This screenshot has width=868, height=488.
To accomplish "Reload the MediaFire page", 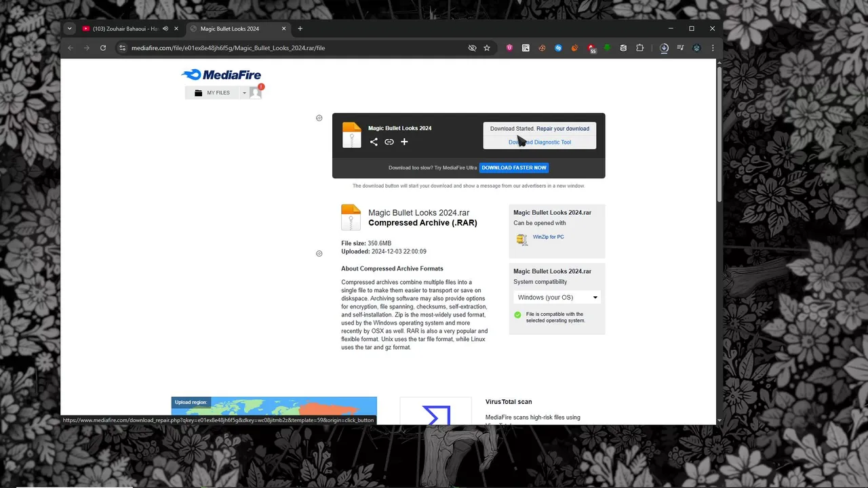I will [103, 48].
